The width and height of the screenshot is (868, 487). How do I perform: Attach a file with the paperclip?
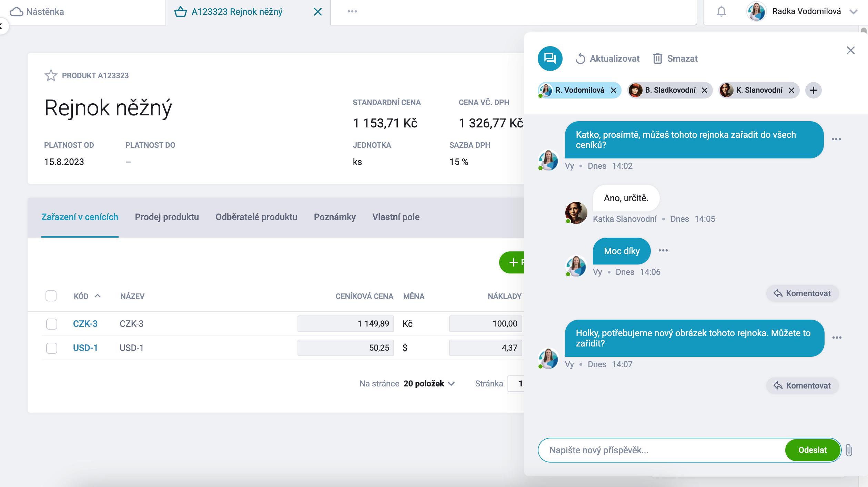pos(849,450)
